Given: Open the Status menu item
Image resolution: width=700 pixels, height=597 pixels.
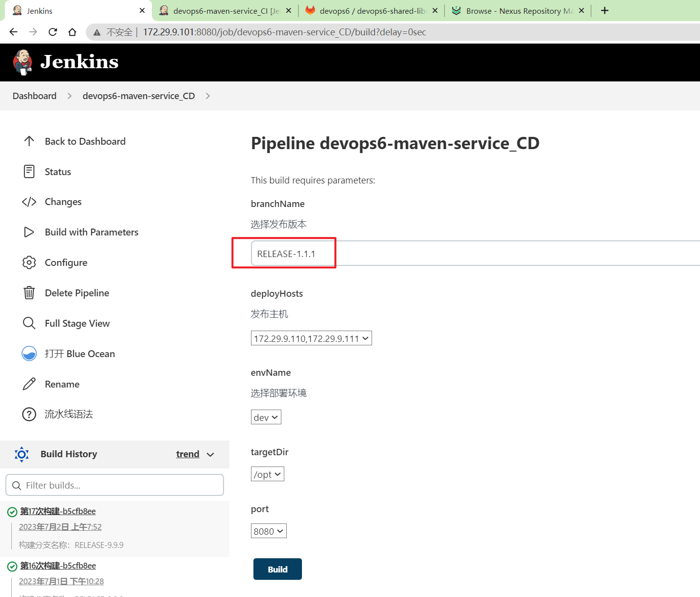Looking at the screenshot, I should click(58, 172).
